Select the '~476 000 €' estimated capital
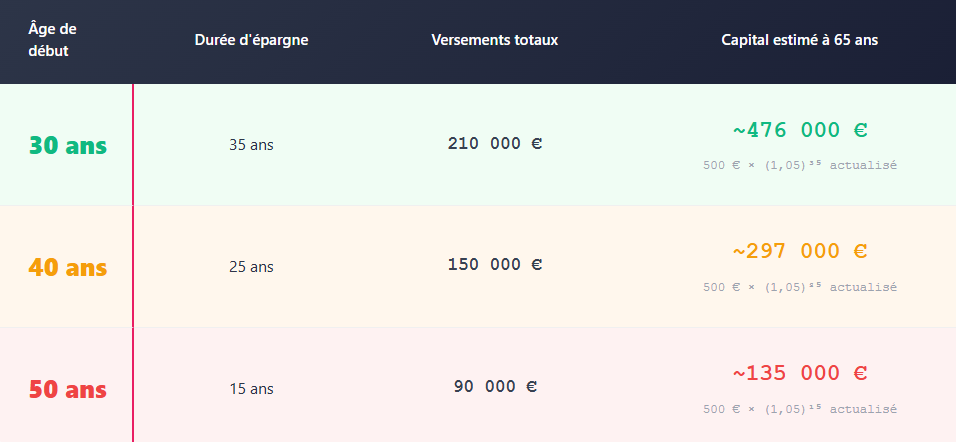 [x=799, y=130]
